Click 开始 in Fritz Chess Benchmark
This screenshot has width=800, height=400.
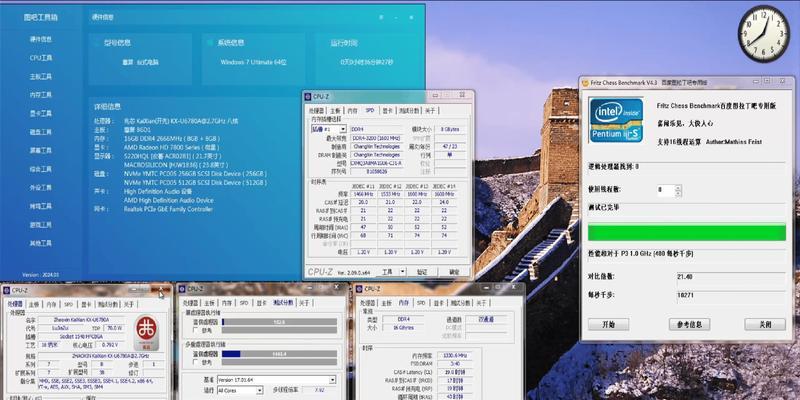[x=608, y=324]
